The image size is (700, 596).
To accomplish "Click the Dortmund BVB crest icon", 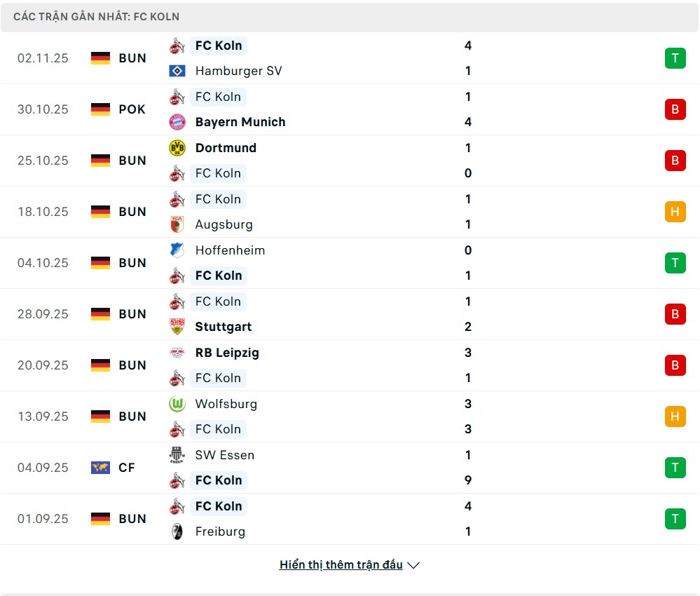I will point(177,148).
